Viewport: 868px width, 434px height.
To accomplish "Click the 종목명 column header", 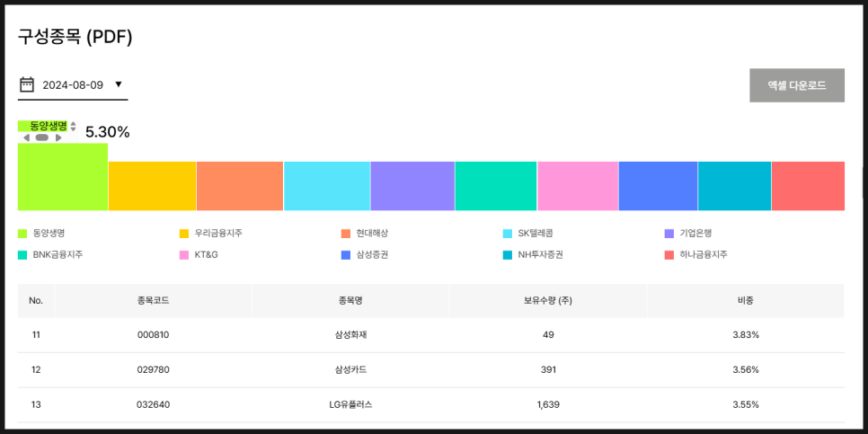I will [350, 300].
